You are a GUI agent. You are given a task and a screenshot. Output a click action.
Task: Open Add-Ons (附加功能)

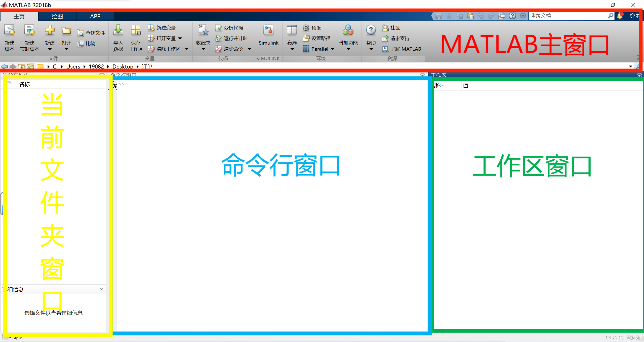point(348,35)
